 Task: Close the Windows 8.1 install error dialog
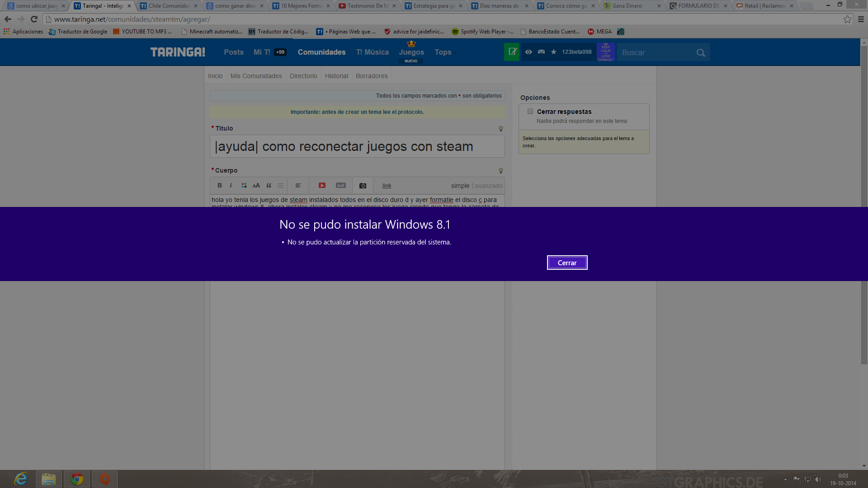[x=567, y=263]
